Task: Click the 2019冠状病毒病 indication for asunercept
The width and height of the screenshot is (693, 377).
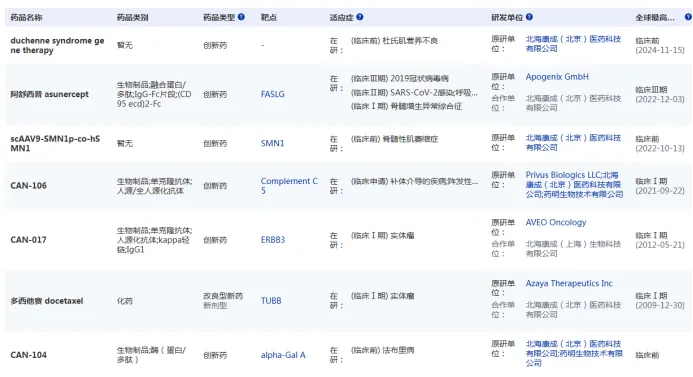Action: [x=400, y=79]
